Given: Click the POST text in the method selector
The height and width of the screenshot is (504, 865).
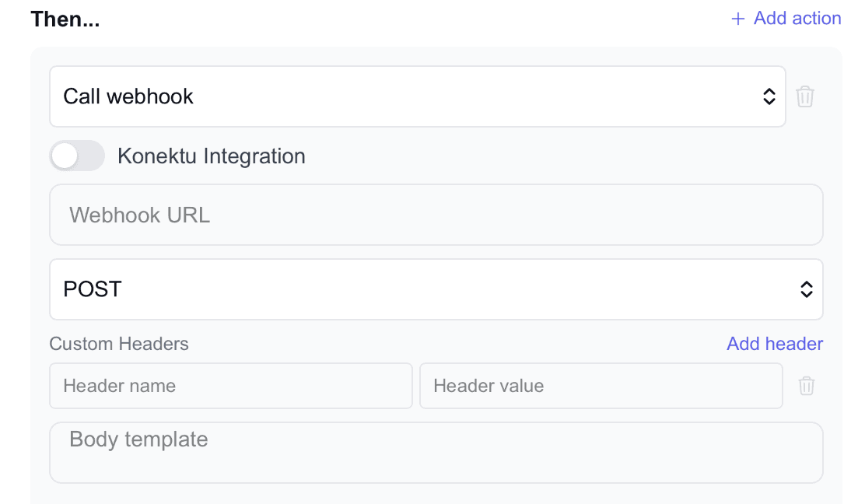Looking at the screenshot, I should [93, 289].
